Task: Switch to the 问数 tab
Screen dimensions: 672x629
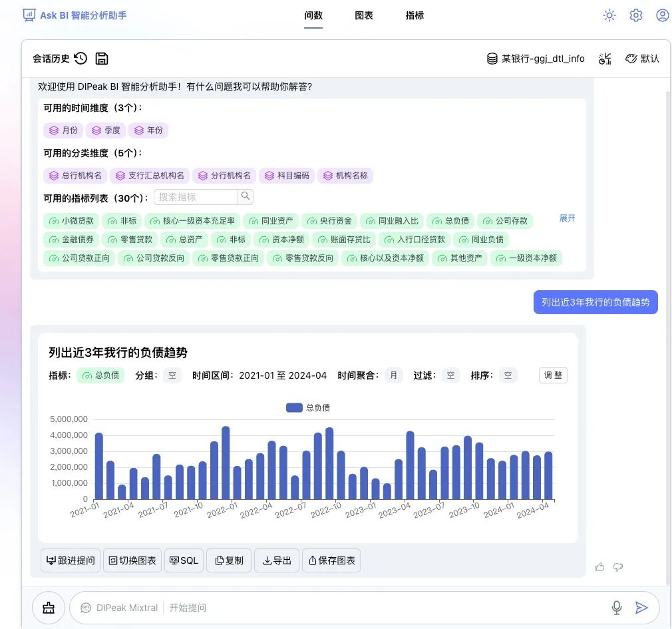Action: tap(313, 15)
